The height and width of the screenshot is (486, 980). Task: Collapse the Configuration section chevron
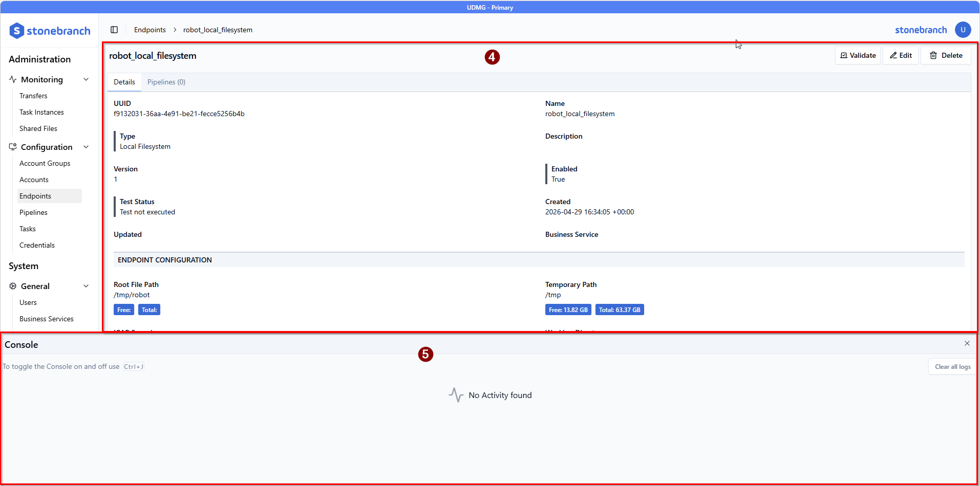(x=86, y=147)
